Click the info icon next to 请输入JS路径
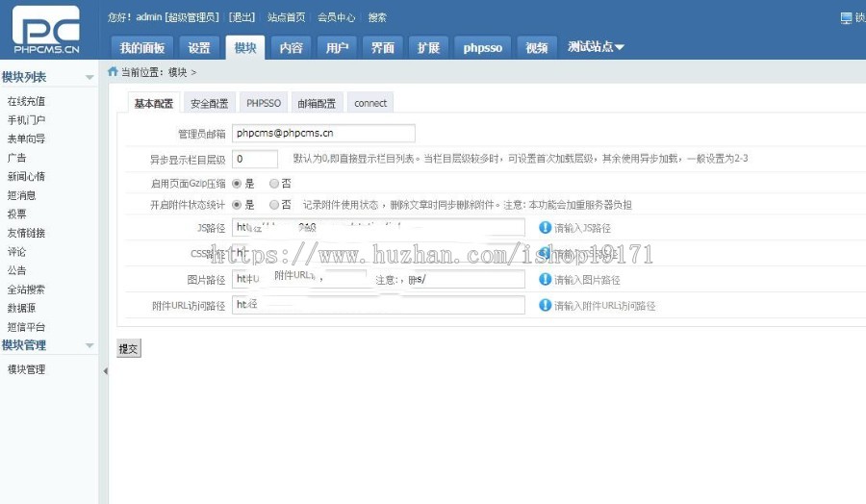Screen dimensions: 866x504 546,227
